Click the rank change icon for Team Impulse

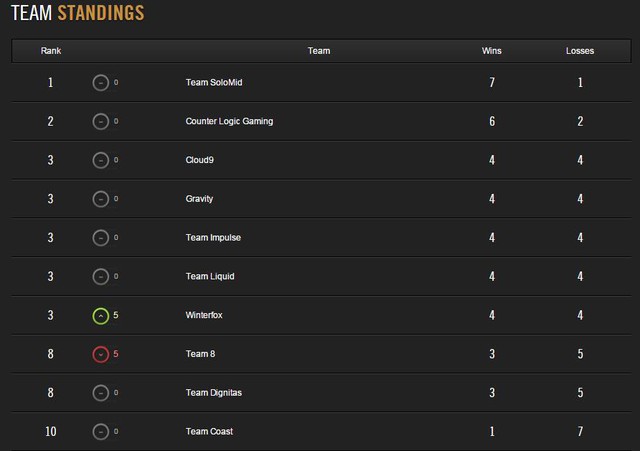pos(100,238)
